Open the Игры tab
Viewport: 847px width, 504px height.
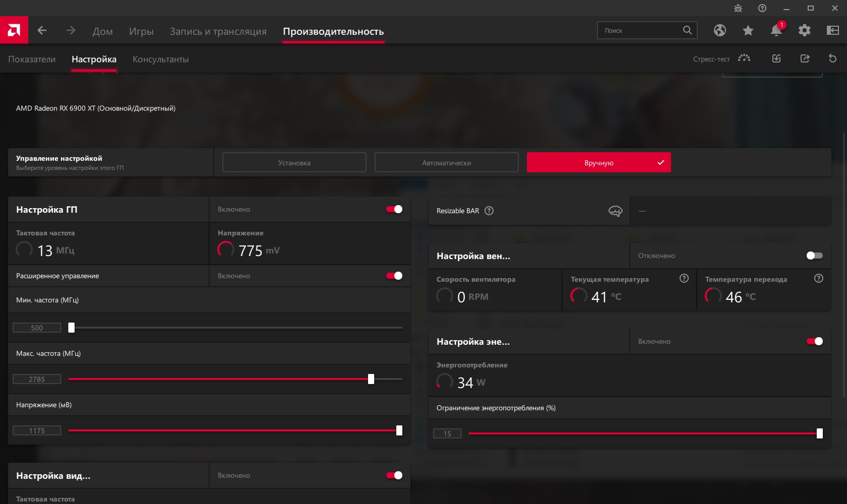tap(141, 31)
